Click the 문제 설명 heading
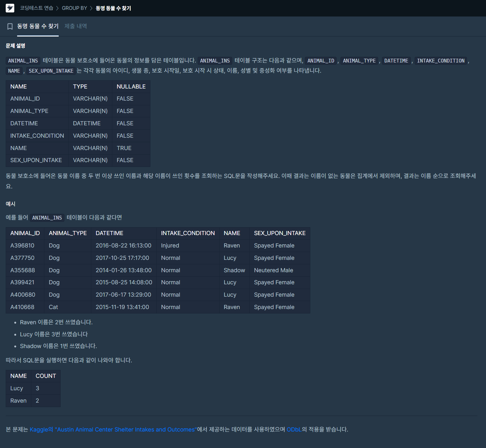This screenshot has width=486, height=448. click(16, 46)
